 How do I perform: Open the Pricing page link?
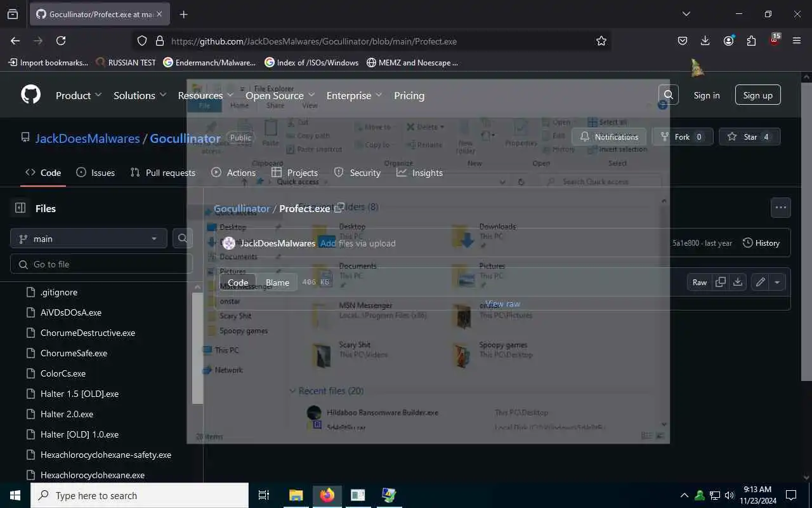[x=409, y=95]
